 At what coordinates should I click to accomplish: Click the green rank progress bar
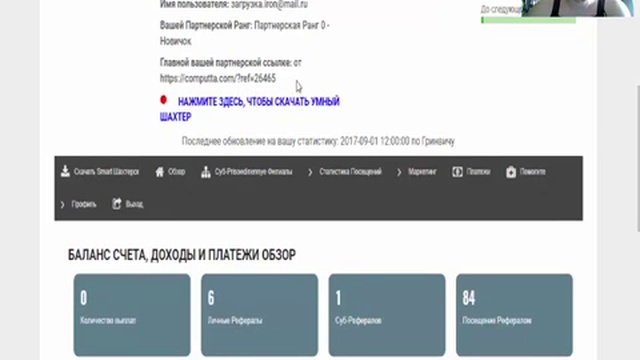(529, 20)
